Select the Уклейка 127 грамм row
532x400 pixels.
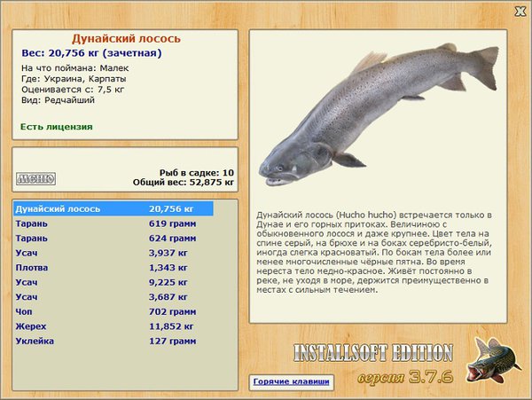(x=113, y=341)
